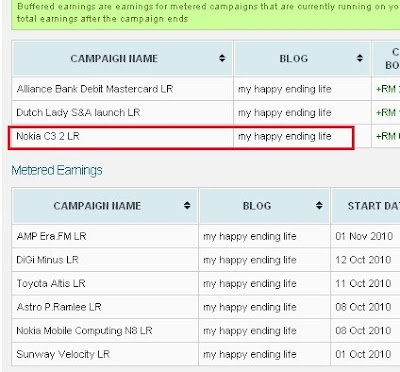The width and height of the screenshot is (400, 372).
Task: Select DiGi Minus LR campaign
Action: pyautogui.click(x=48, y=260)
